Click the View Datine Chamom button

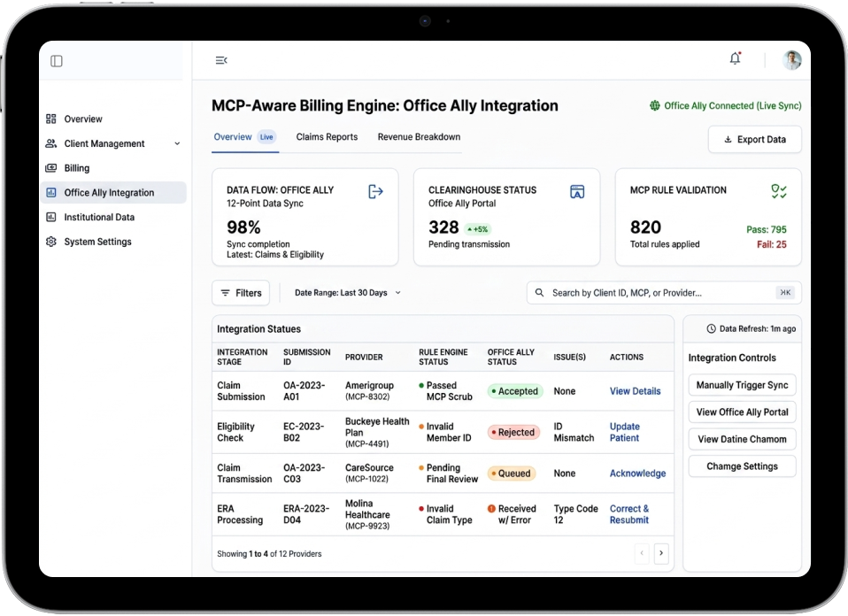click(x=742, y=439)
